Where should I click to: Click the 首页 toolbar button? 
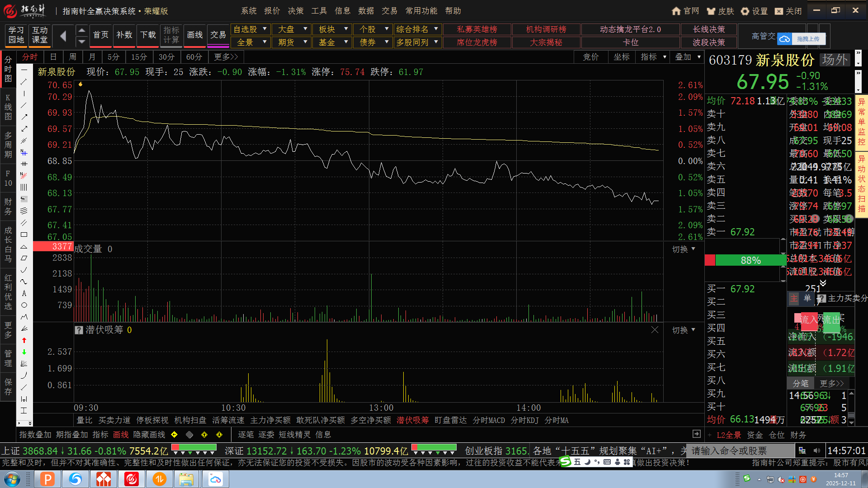[100, 36]
